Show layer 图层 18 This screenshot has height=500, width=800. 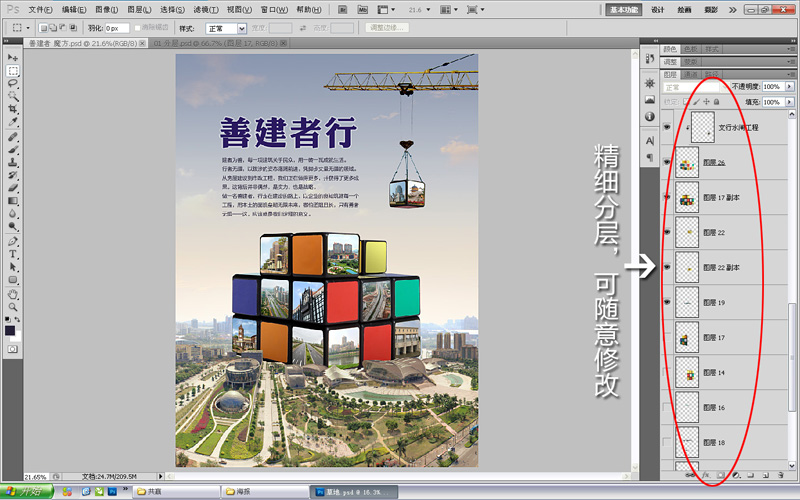coord(667,442)
